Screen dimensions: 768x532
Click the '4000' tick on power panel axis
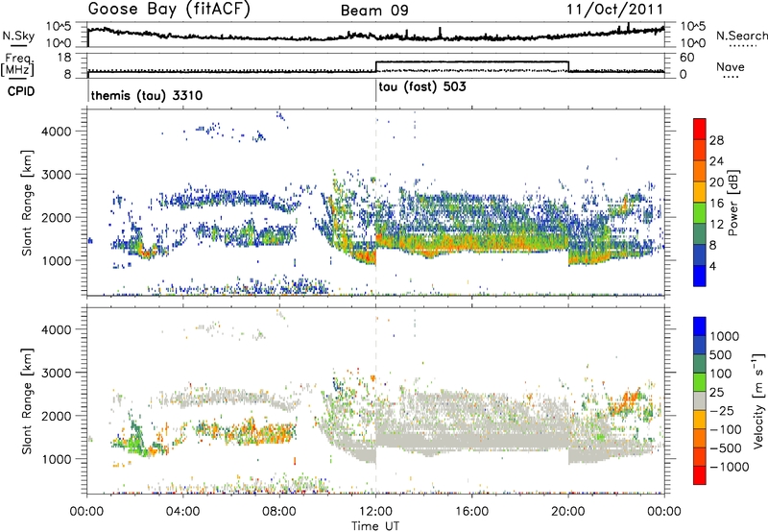pos(57,132)
